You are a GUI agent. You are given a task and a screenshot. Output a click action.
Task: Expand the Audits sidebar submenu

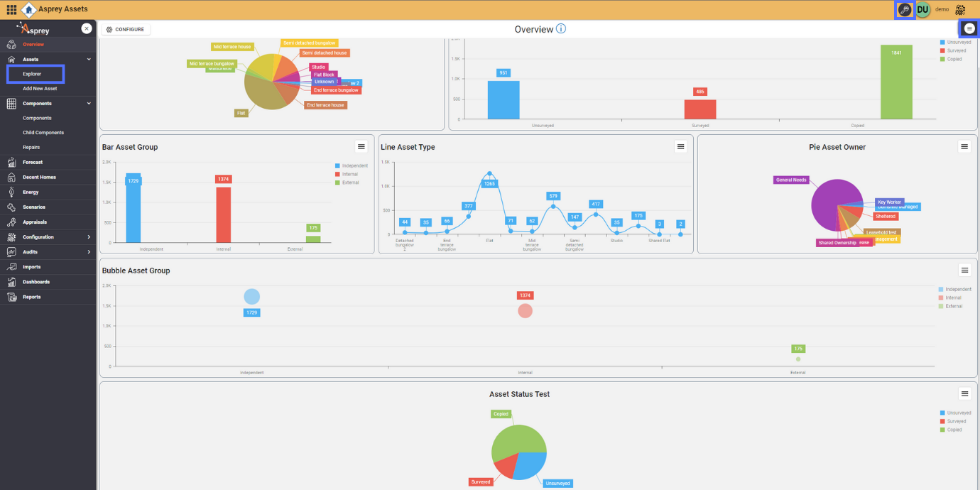pos(89,252)
